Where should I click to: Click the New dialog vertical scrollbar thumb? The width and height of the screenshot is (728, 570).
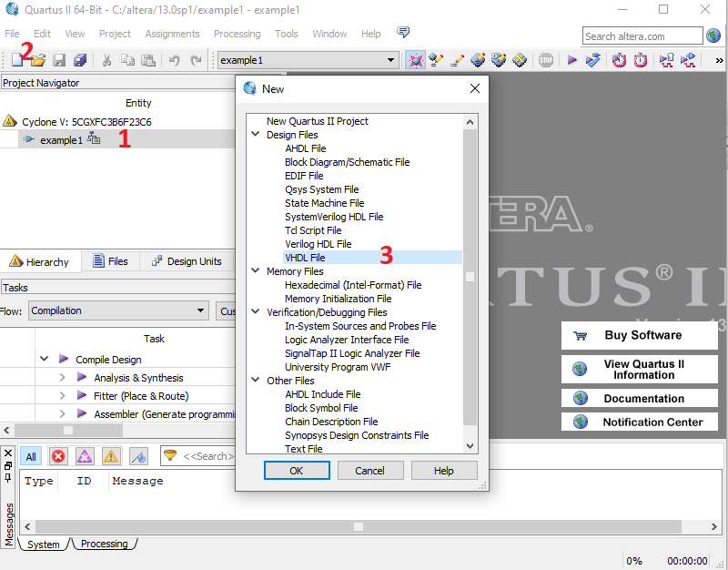[470, 277]
